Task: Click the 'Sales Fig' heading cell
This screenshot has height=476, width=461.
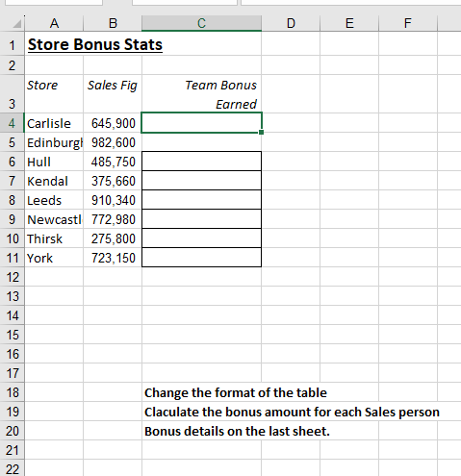Action: click(x=113, y=94)
